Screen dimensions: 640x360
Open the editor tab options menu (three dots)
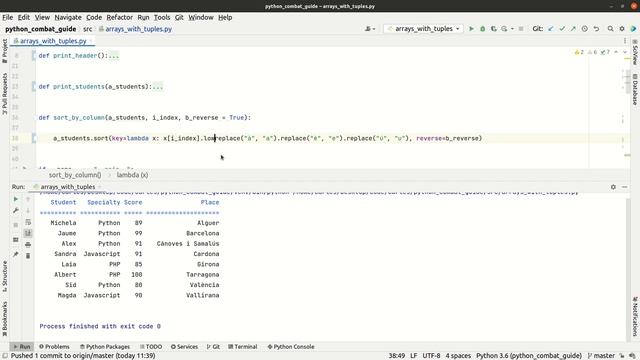click(x=625, y=41)
